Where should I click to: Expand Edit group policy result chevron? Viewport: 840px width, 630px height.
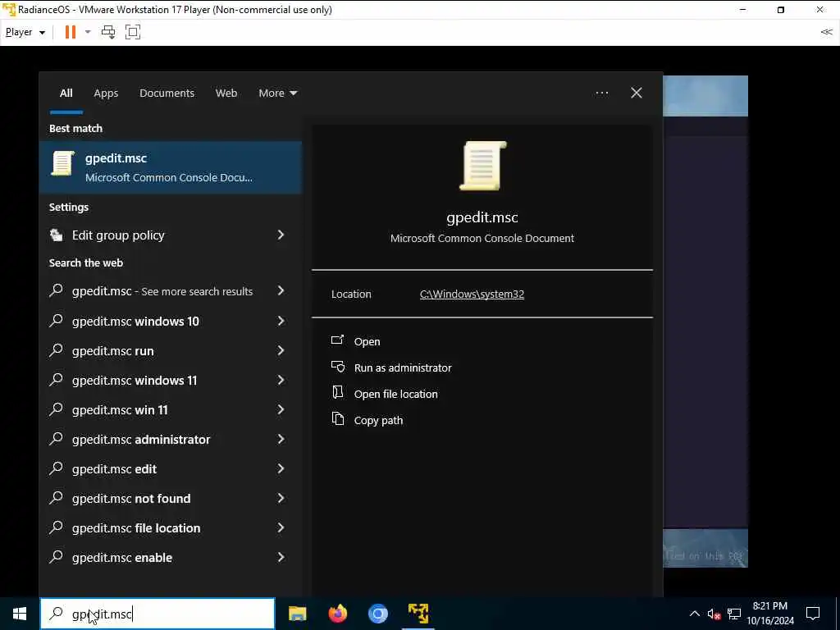(x=281, y=235)
